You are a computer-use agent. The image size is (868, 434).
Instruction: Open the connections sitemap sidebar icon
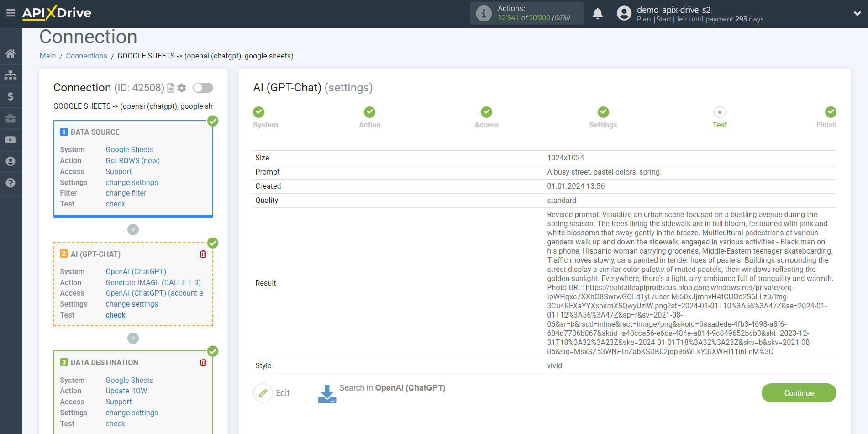[x=11, y=75]
